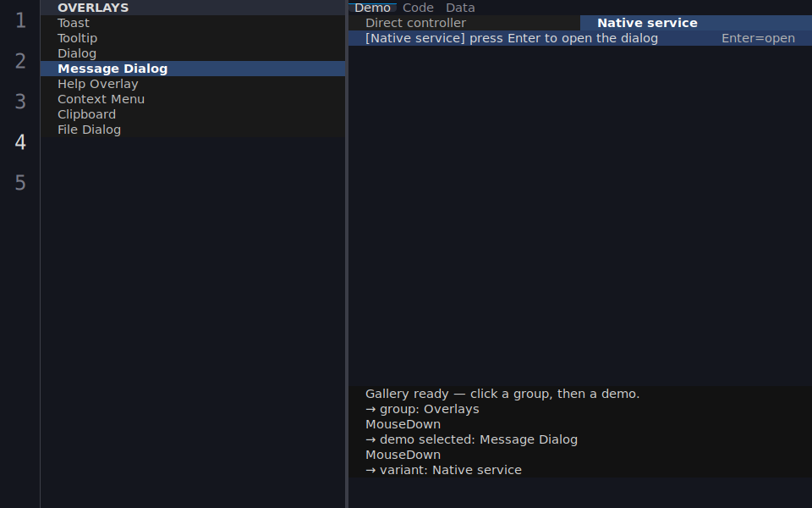Select group number 1 in the left rail
Image resolution: width=812 pixels, height=508 pixels.
click(x=20, y=20)
